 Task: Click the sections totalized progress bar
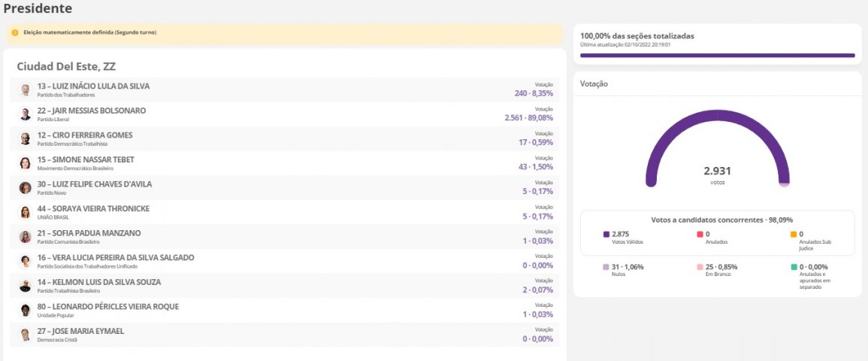point(717,55)
